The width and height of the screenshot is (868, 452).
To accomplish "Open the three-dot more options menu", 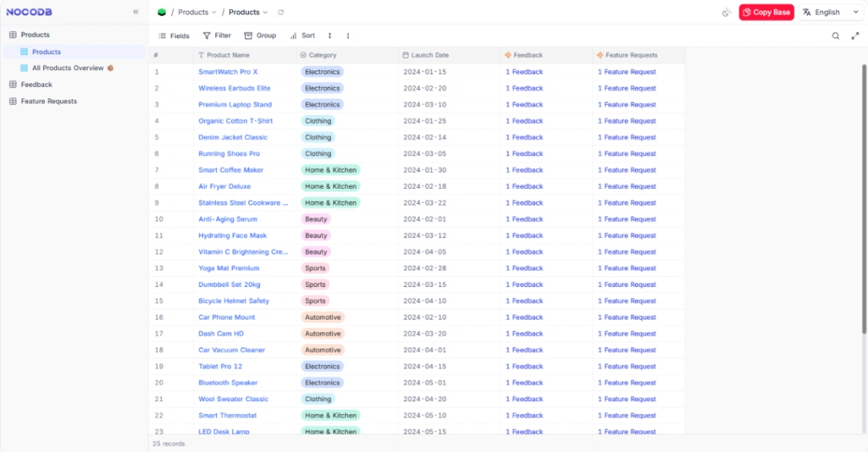I will point(348,36).
